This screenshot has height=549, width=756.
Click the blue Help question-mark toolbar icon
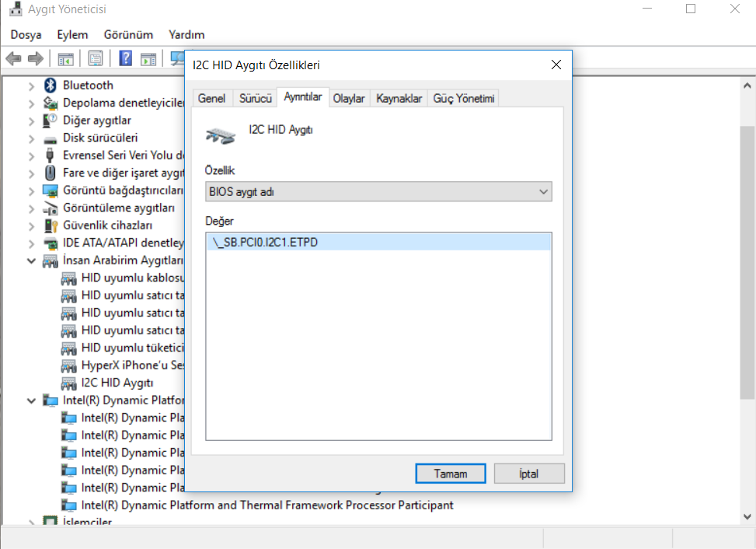pyautogui.click(x=125, y=59)
